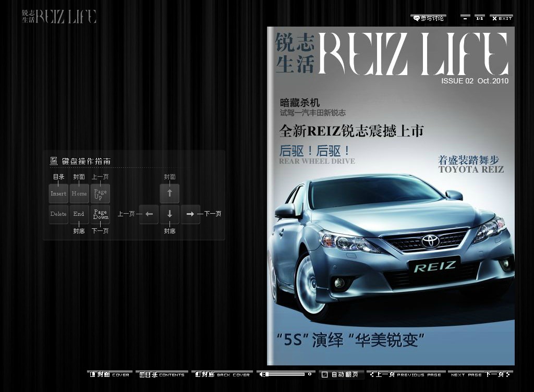Click the up arrow key icon
534x392 pixels.
(x=169, y=193)
